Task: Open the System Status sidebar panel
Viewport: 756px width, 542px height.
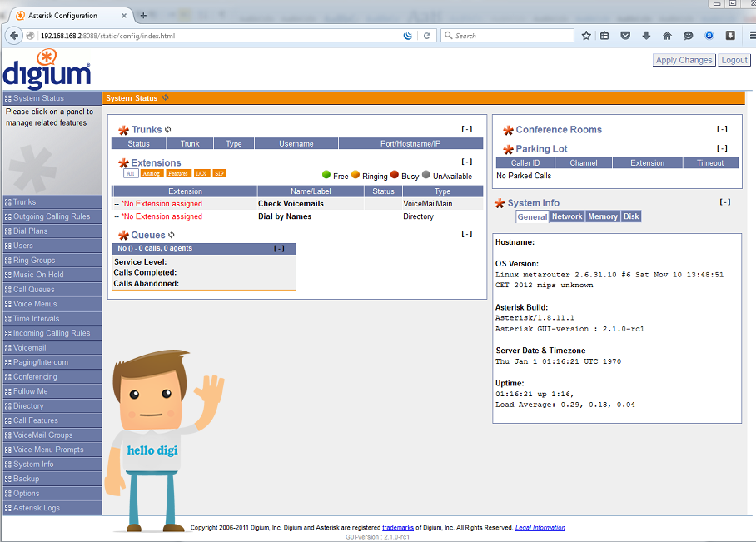Action: (x=52, y=98)
